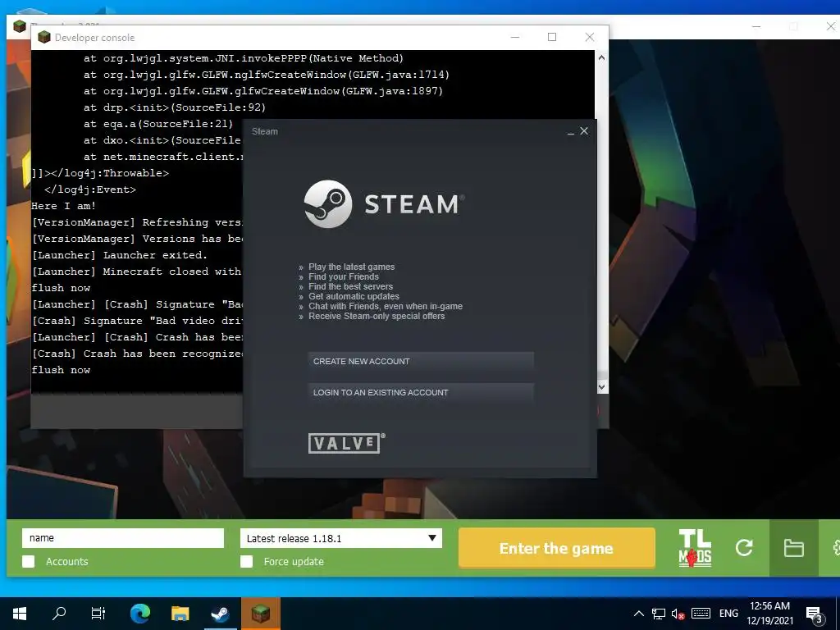This screenshot has height=630, width=840.
Task: Minimize the Steam dialog
Action: pos(571,132)
